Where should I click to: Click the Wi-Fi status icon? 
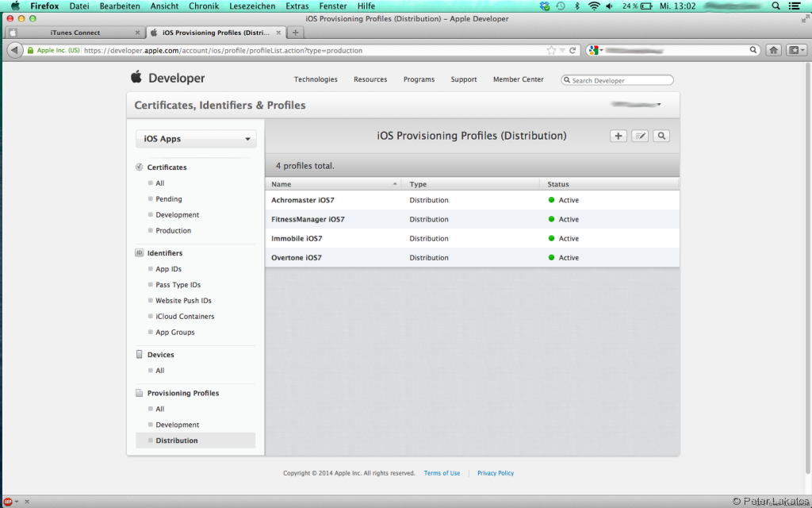tap(594, 6)
